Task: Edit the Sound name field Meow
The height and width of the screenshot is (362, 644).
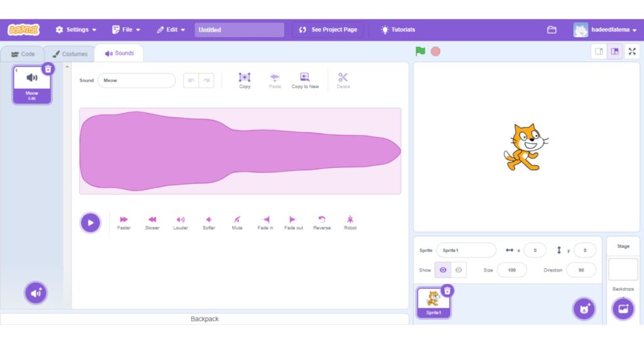Action: pos(136,80)
